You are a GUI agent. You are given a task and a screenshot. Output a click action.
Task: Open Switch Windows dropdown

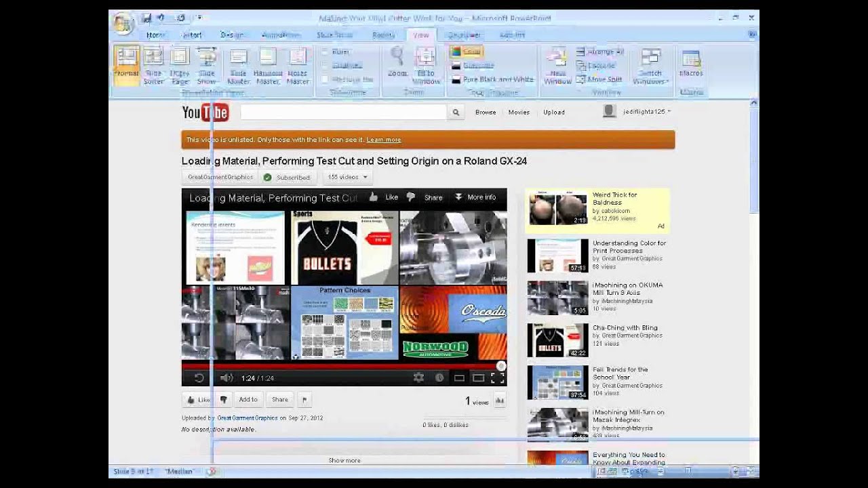click(x=650, y=66)
